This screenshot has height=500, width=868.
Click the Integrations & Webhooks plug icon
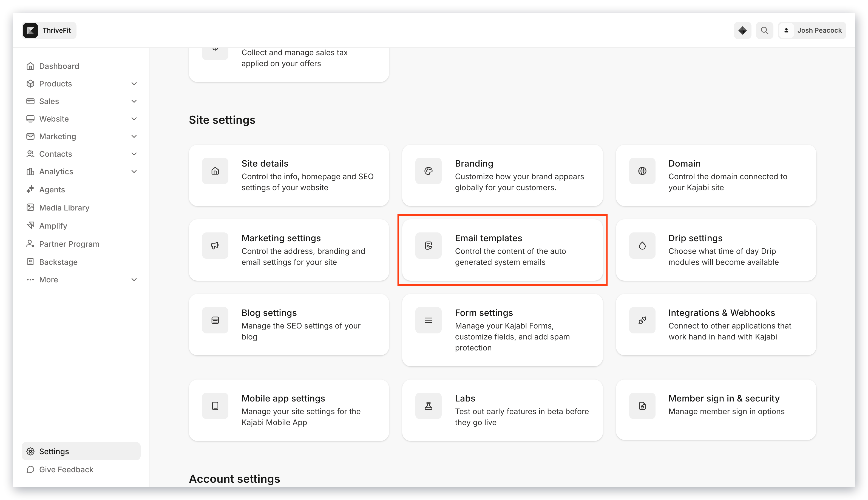pyautogui.click(x=642, y=320)
